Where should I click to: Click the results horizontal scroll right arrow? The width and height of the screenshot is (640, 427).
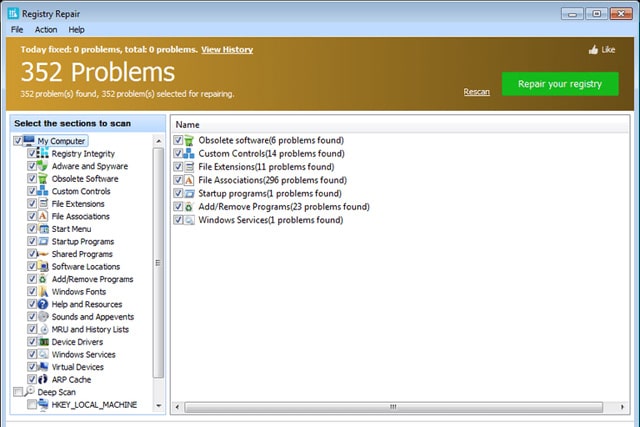[622, 407]
